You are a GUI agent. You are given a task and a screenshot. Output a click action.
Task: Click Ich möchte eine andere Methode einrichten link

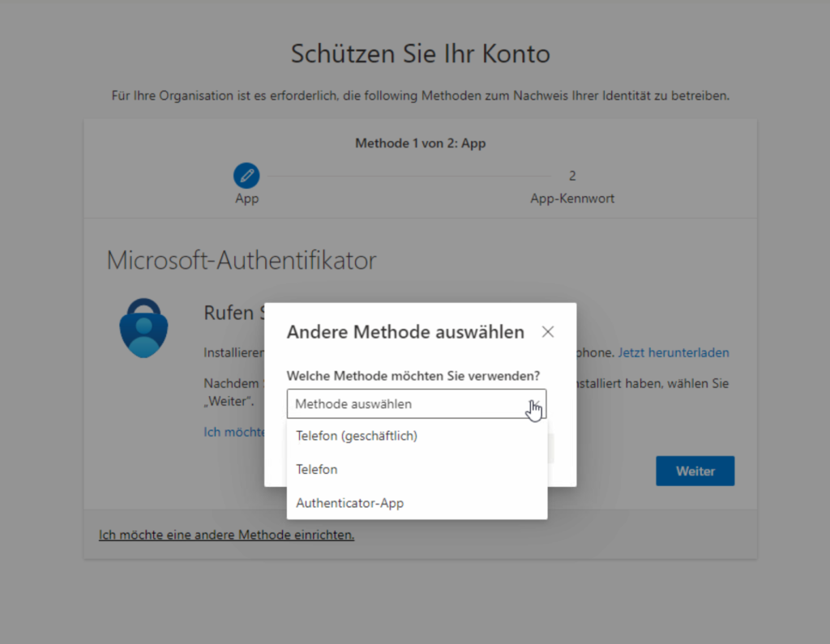(x=227, y=535)
